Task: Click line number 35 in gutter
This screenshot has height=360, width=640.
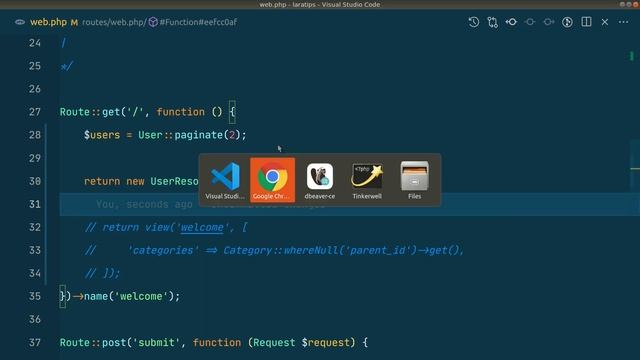Action: pos(35,296)
